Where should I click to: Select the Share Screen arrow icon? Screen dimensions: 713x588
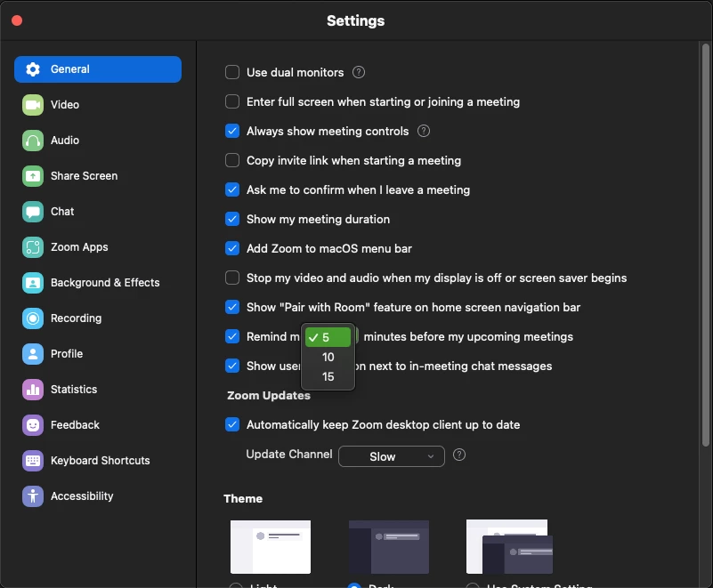(x=33, y=176)
